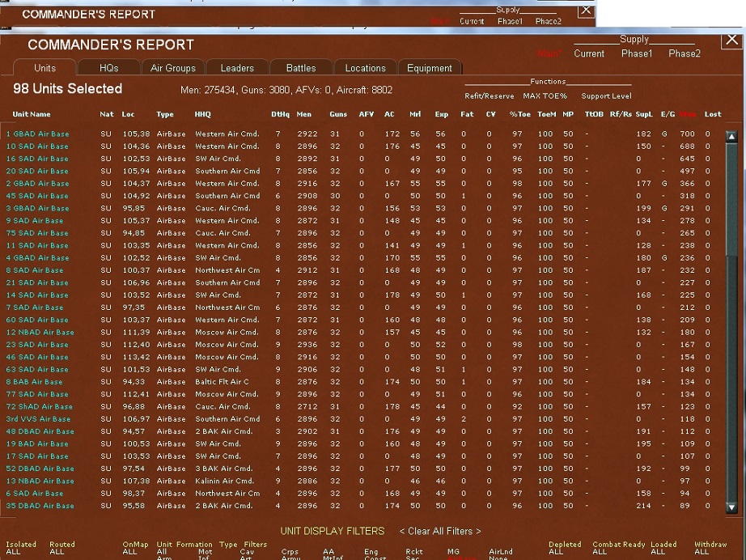Screen dimensions: 746x560
Task: Toggle the Loaded ALL filter
Action: click(x=658, y=552)
